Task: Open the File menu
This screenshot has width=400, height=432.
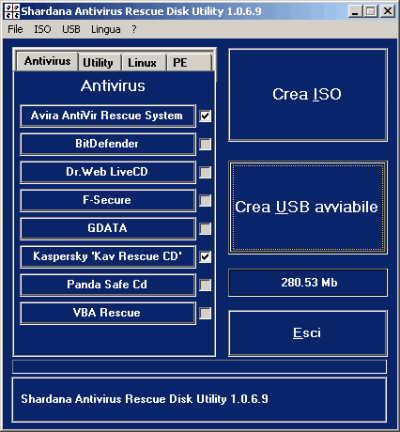Action: pyautogui.click(x=15, y=29)
